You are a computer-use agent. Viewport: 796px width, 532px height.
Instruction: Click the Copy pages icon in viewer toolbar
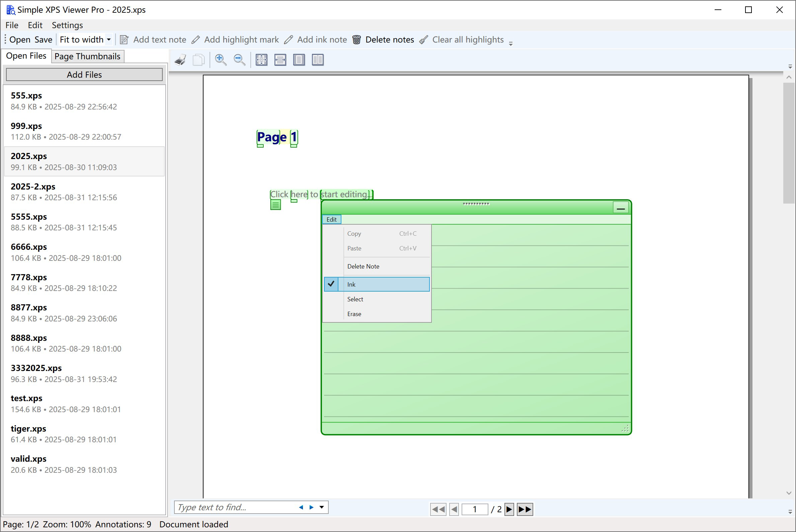198,60
